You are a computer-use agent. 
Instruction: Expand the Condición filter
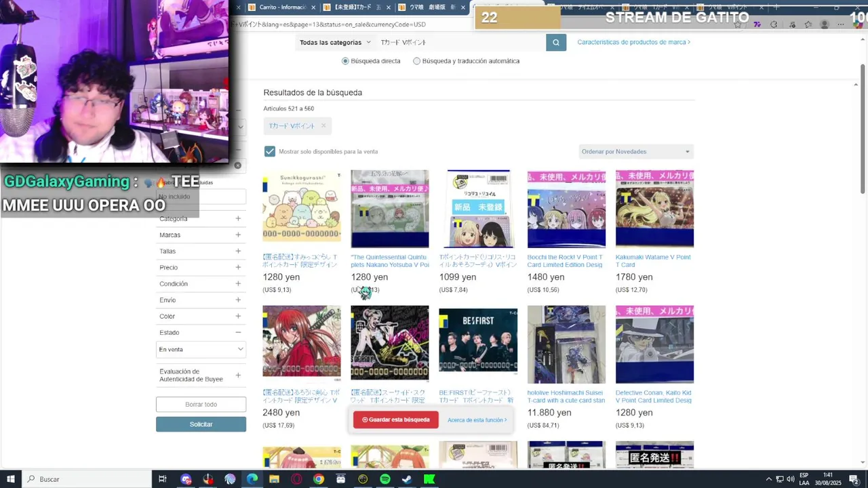(x=238, y=283)
